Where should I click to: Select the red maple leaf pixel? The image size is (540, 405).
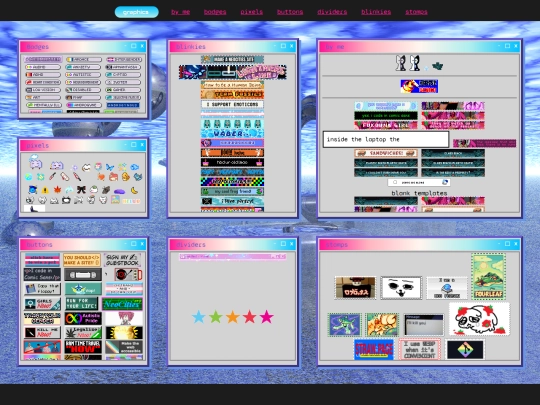(57, 189)
